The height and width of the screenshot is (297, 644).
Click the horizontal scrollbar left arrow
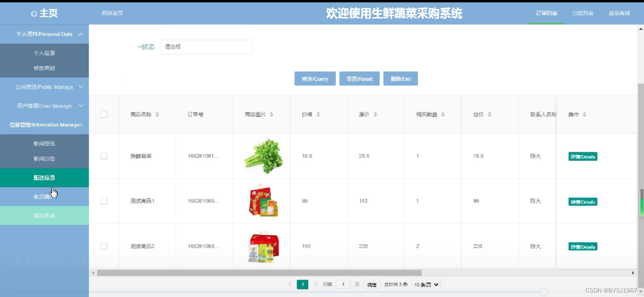(93, 273)
